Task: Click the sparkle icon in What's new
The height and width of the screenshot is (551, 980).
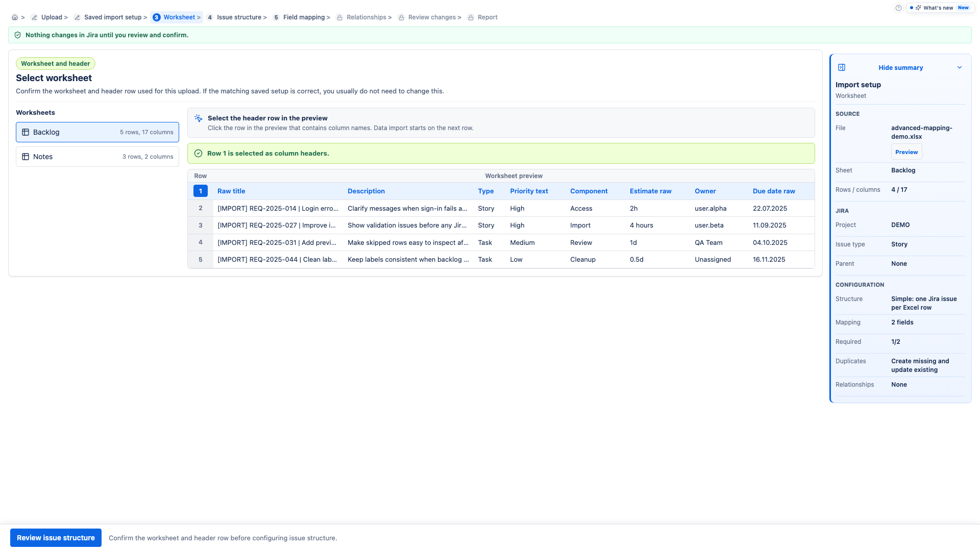Action: [x=918, y=8]
